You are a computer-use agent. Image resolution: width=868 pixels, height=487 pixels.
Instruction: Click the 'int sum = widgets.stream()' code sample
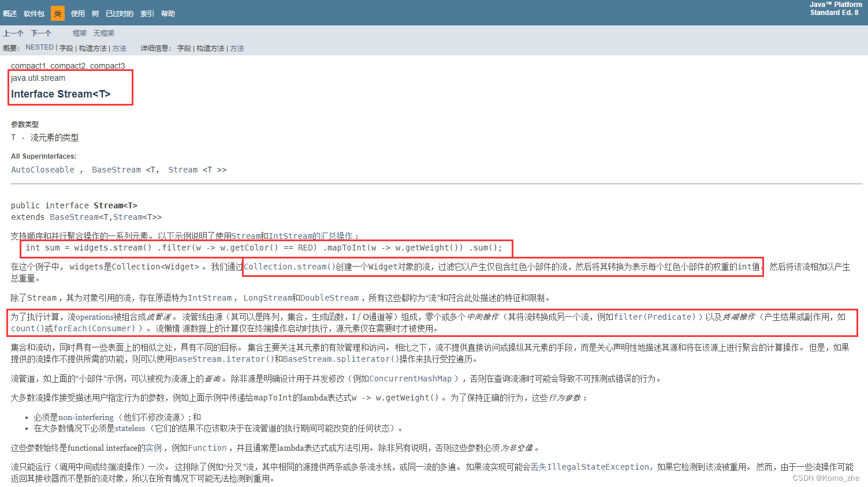coord(264,248)
